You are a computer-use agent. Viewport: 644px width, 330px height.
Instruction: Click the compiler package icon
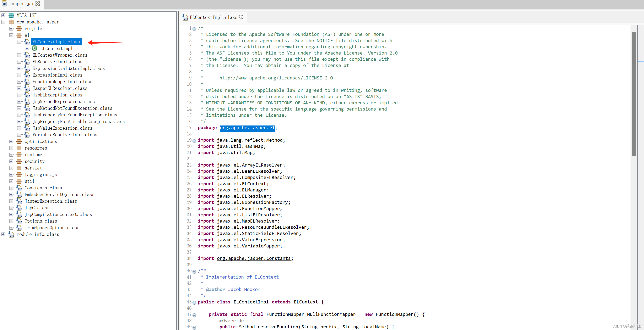[19, 28]
